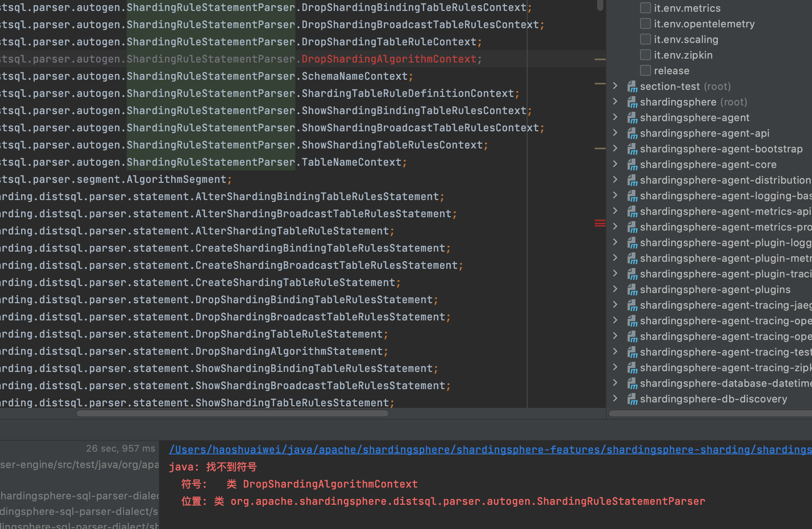Tick the it.env.zipkin profile checkbox
This screenshot has height=529, width=812.
(x=646, y=55)
